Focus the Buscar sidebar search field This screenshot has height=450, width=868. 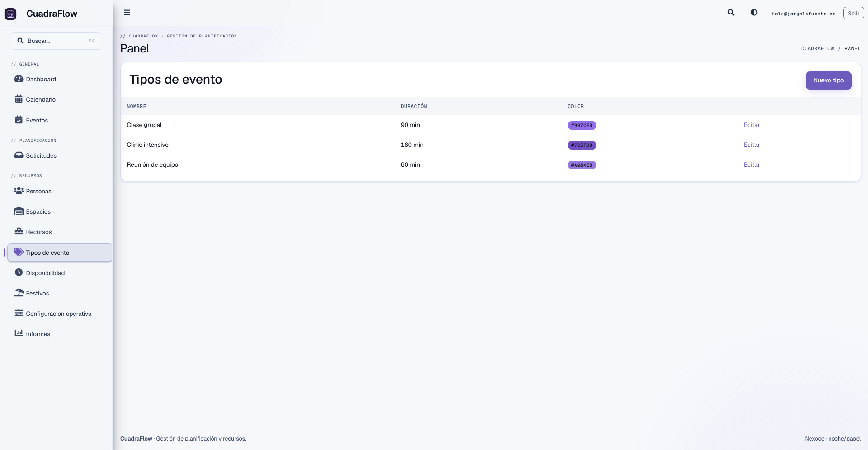point(56,41)
